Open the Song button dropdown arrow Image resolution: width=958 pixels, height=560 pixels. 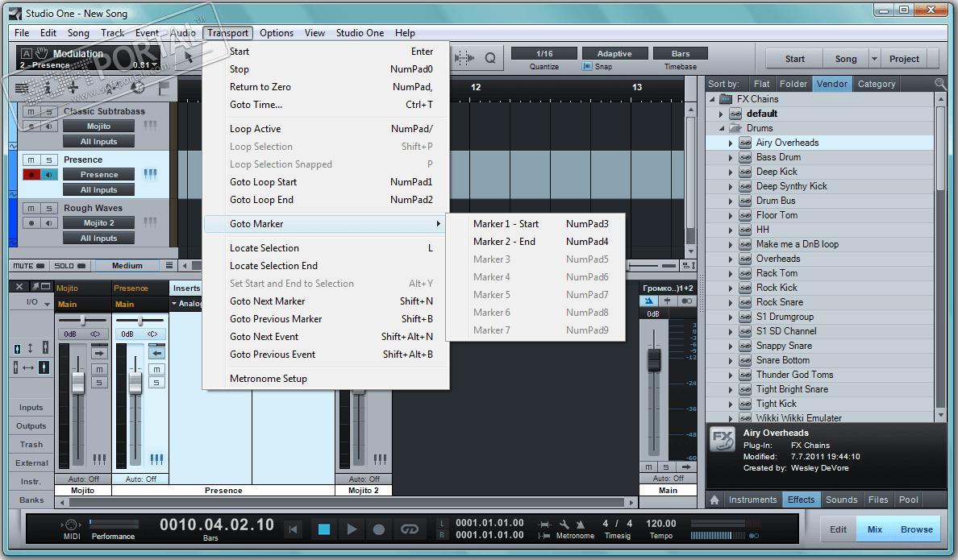(874, 59)
